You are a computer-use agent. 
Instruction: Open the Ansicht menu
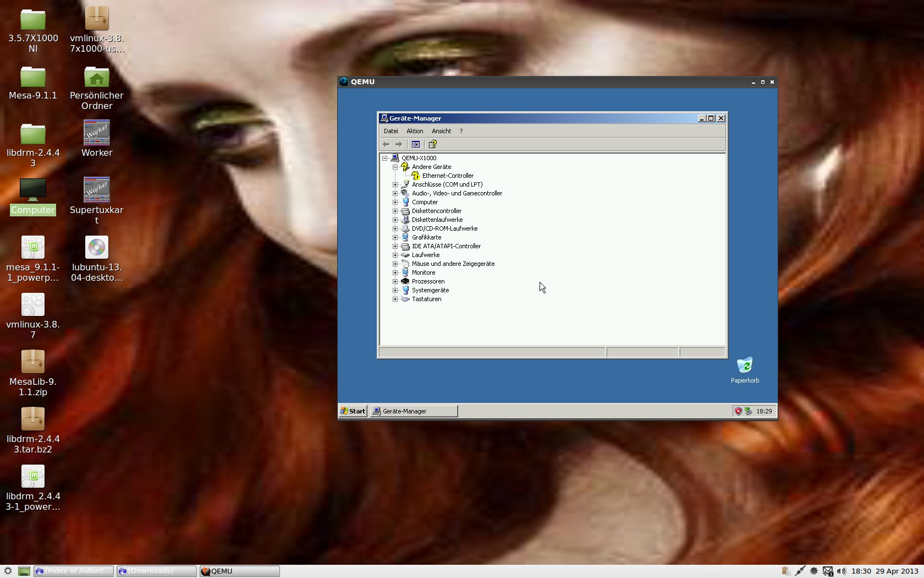(441, 131)
